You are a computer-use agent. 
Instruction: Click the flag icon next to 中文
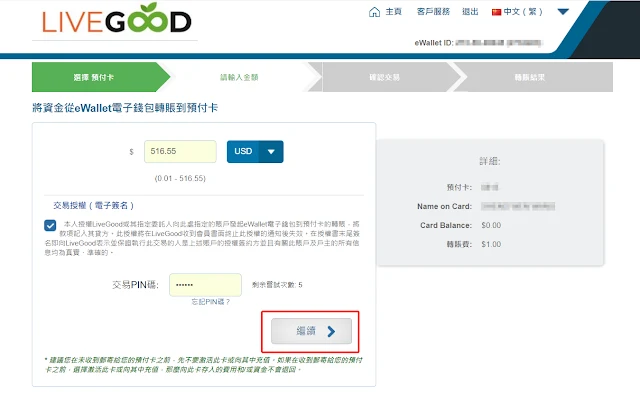496,12
